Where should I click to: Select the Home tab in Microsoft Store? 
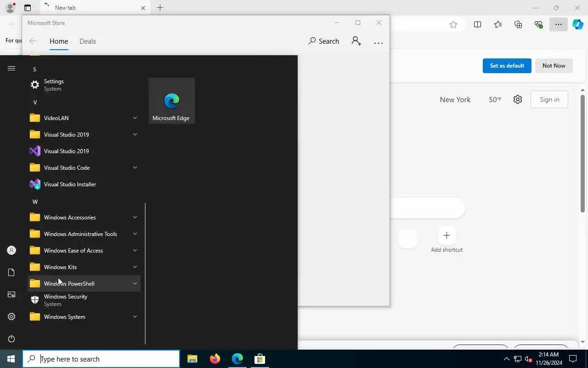tap(59, 41)
